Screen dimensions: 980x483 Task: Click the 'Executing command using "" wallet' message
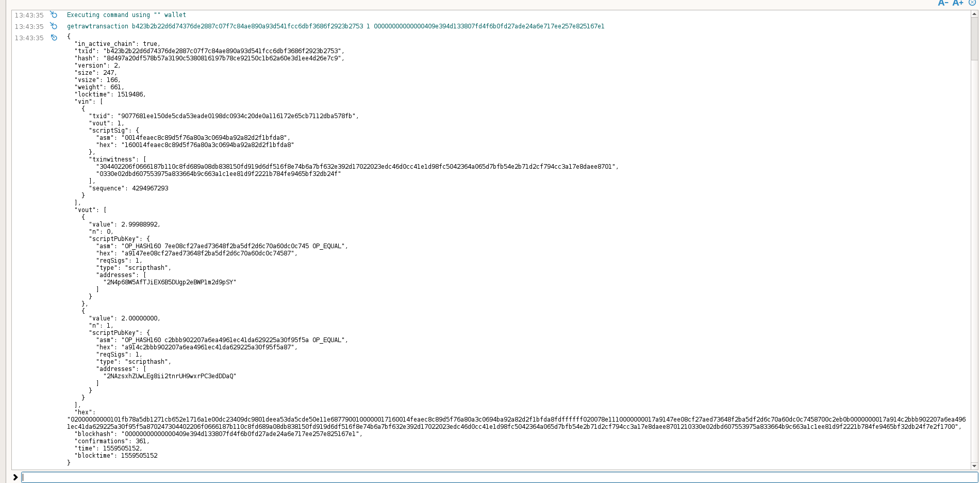[126, 15]
